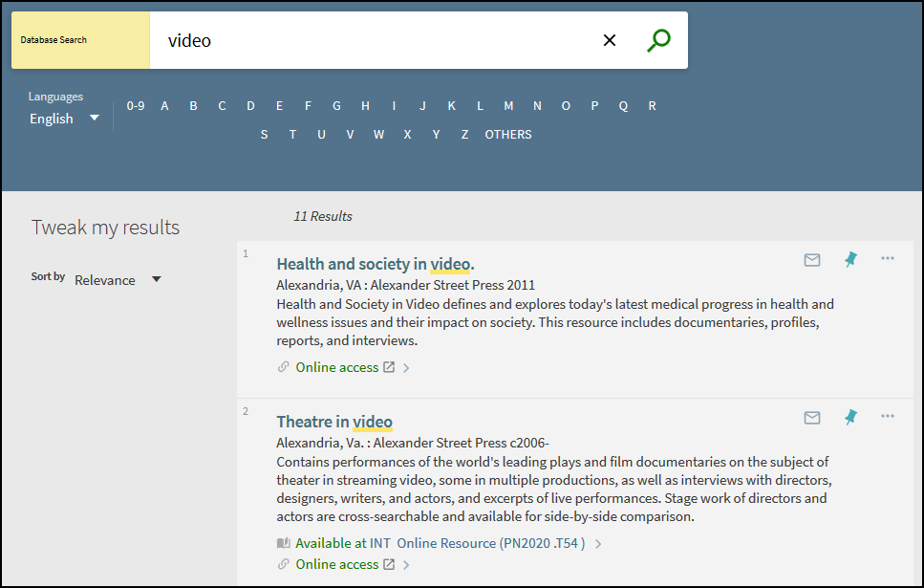Expand Online access chevron for first result
Viewport: 924px width, 588px height.
coord(406,368)
